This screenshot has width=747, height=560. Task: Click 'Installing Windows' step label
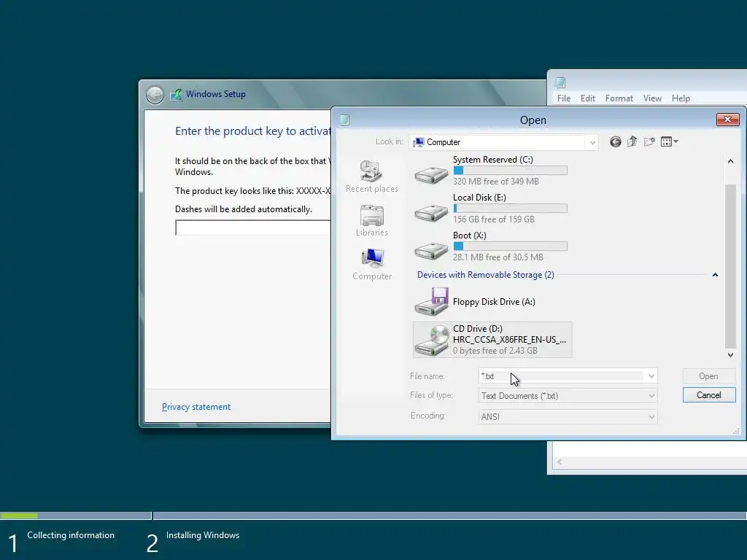click(203, 535)
